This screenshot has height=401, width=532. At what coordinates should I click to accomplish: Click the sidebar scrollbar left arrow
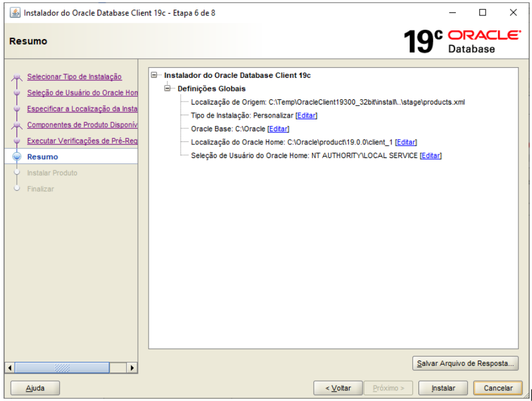(x=10, y=368)
